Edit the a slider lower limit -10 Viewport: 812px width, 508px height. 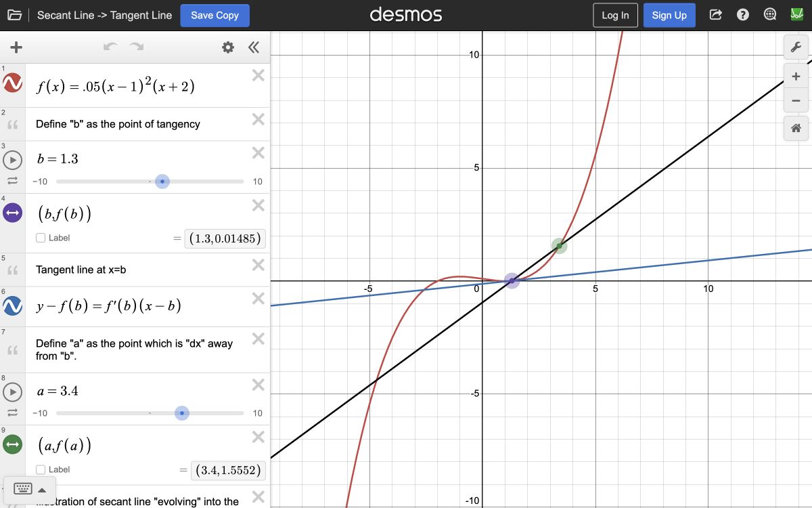coord(40,413)
